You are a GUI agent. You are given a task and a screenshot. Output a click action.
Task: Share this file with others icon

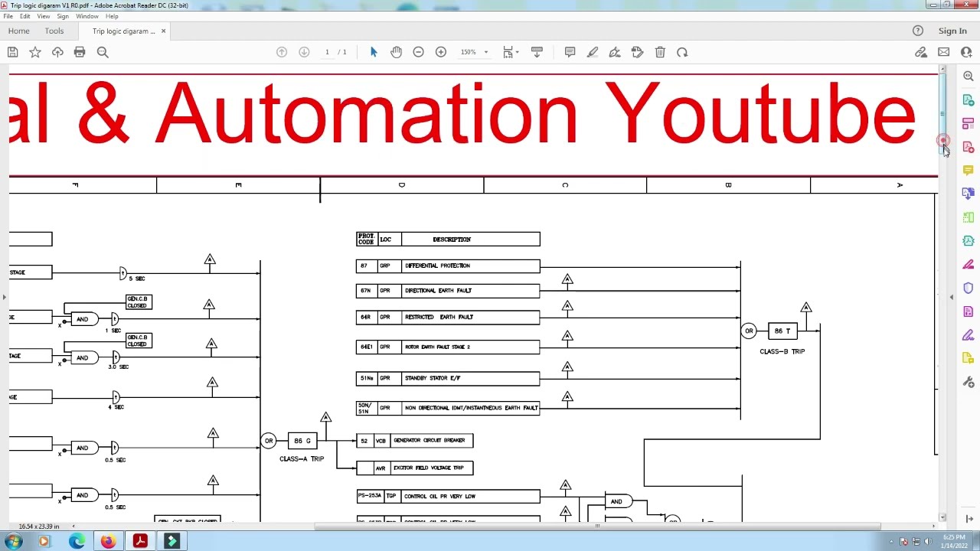point(966,52)
